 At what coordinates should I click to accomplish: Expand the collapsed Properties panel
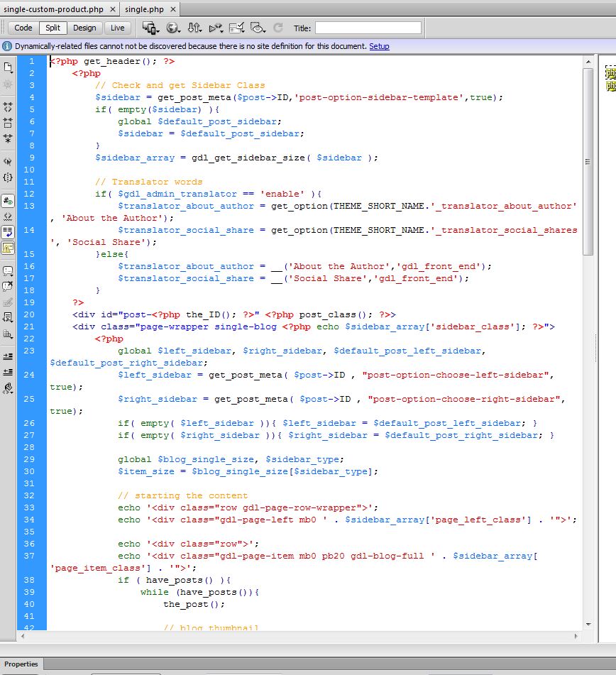[x=21, y=664]
